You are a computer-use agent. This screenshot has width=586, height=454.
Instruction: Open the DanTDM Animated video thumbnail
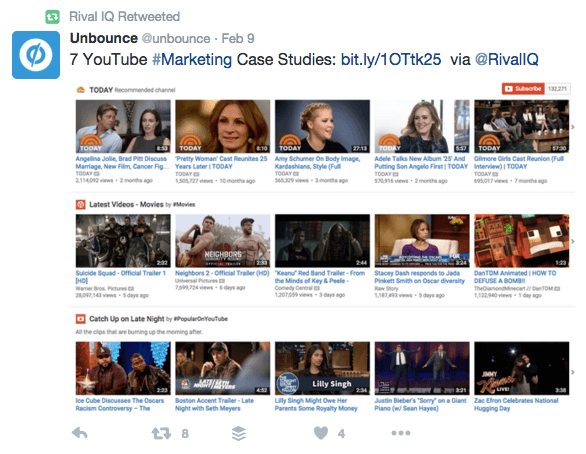522,241
